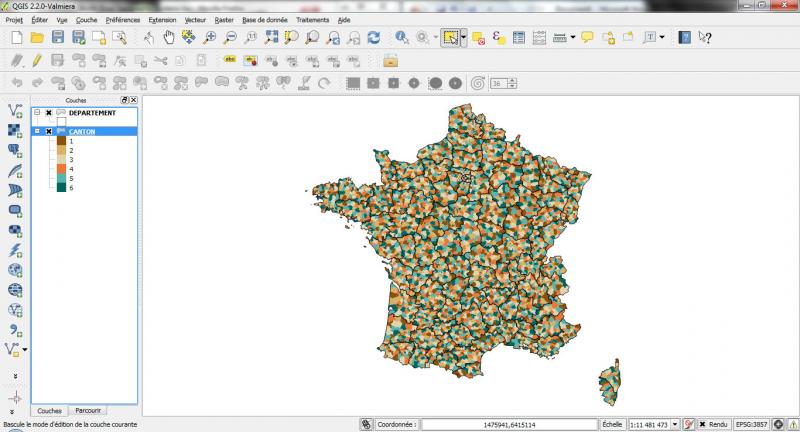Select the Pan Map hand tool
This screenshot has height=432, width=800.
169,38
